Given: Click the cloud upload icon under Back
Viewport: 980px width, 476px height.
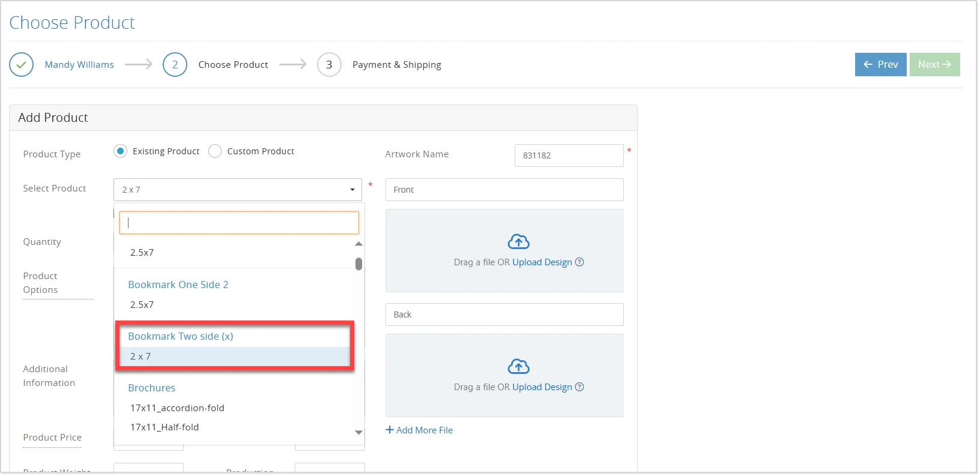Looking at the screenshot, I should click(519, 367).
